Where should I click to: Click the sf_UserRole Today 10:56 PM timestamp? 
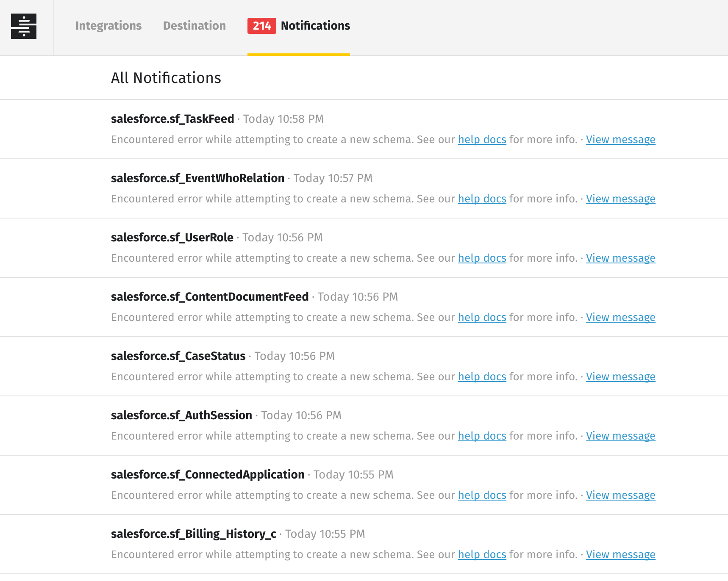click(x=283, y=238)
